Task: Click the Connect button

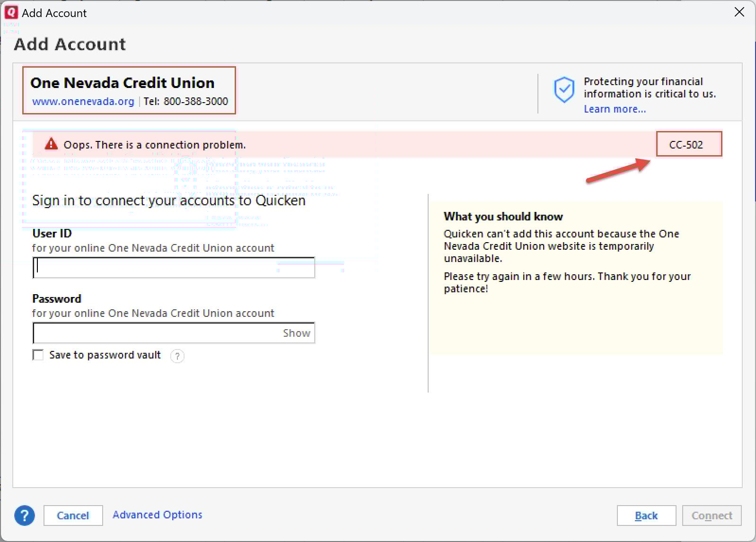Action: point(712,516)
